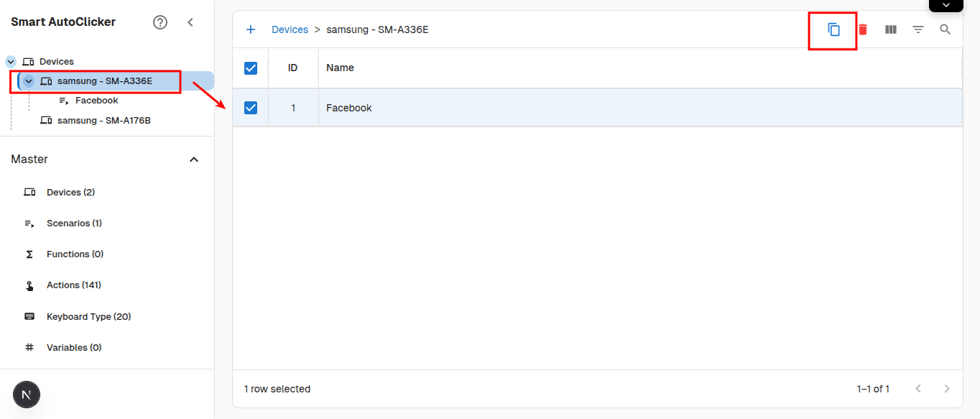
Task: Click the red delete trash icon
Action: 863,29
